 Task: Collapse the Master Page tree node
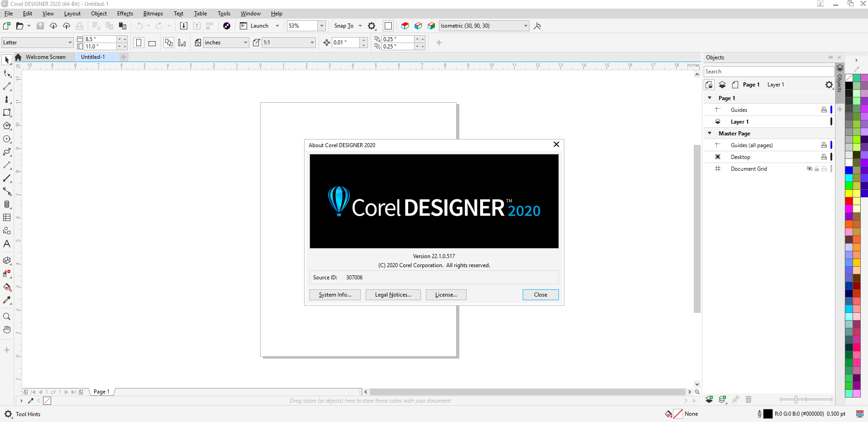[x=710, y=133]
